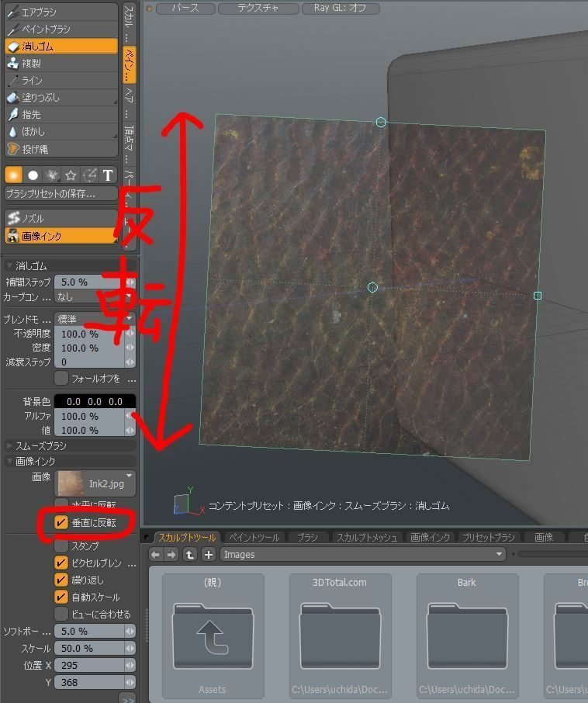Screen dimensions: 588x703
Task: Open the Ink2.jpg image dropdown
Action: click(x=95, y=483)
